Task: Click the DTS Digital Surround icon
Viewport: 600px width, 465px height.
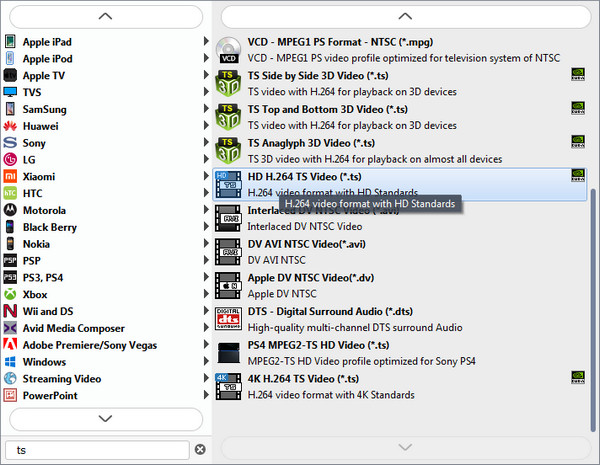Action: coord(229,320)
